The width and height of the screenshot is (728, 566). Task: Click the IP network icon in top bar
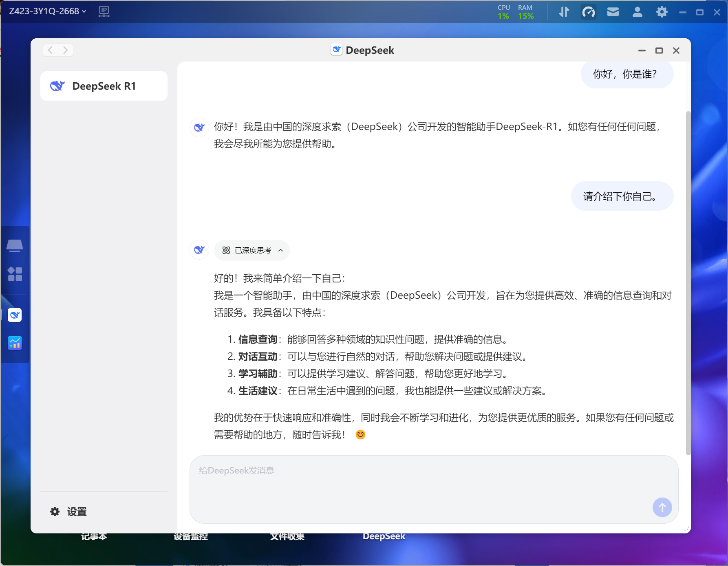pos(104,11)
